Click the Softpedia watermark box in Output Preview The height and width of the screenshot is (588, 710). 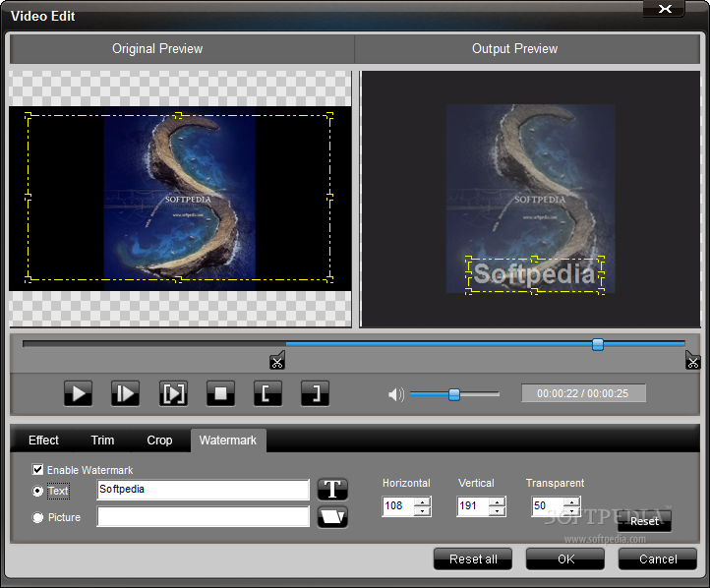535,275
